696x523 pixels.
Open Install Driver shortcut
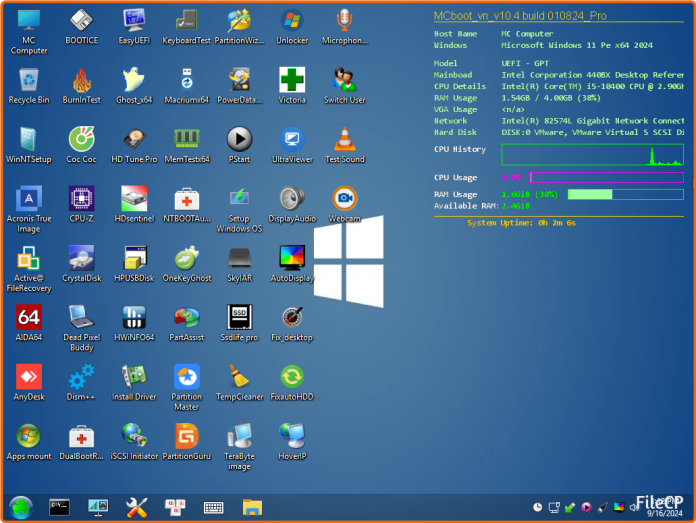tap(134, 383)
